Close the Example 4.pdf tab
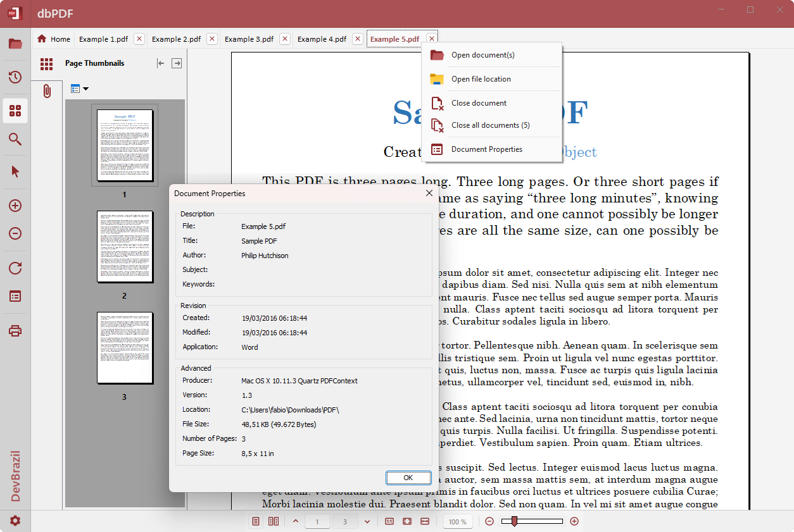794x532 pixels. 358,39
